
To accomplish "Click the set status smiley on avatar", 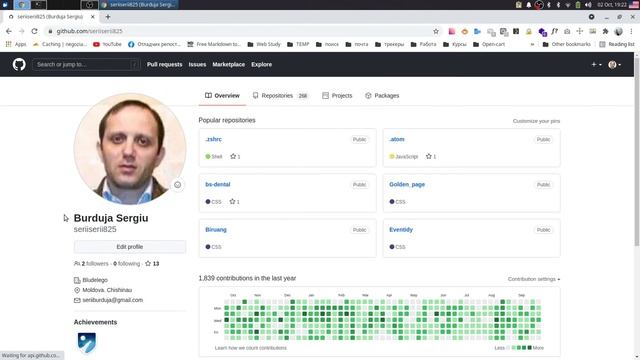I will pyautogui.click(x=178, y=185).
